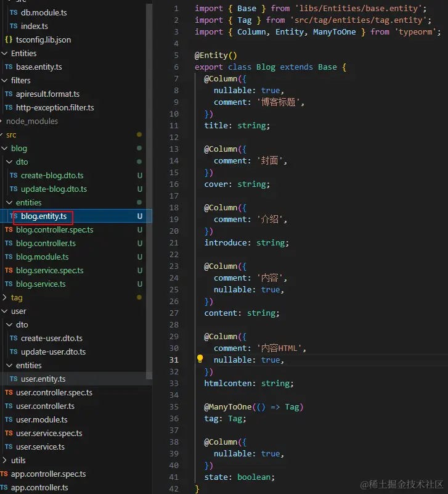Viewport: 448px width, 494px height.
Task: Click the TS icon beside blog.controller.spec.ts
Action: pos(9,229)
